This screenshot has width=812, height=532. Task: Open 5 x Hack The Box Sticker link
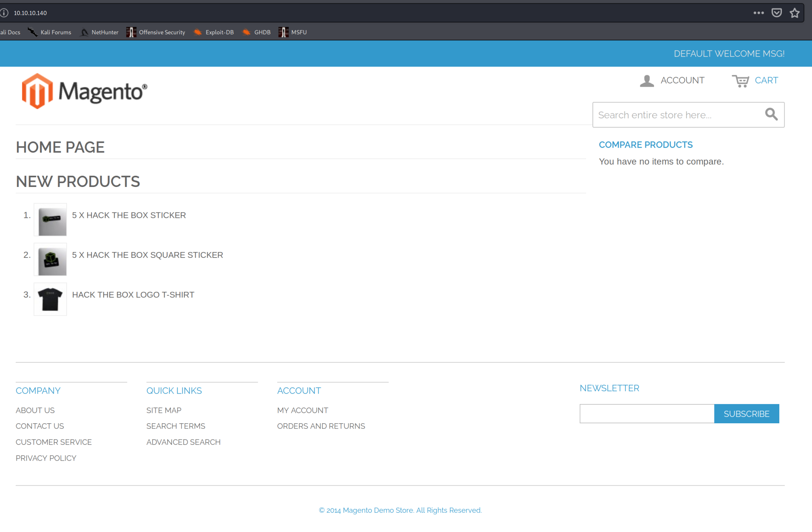pos(129,215)
